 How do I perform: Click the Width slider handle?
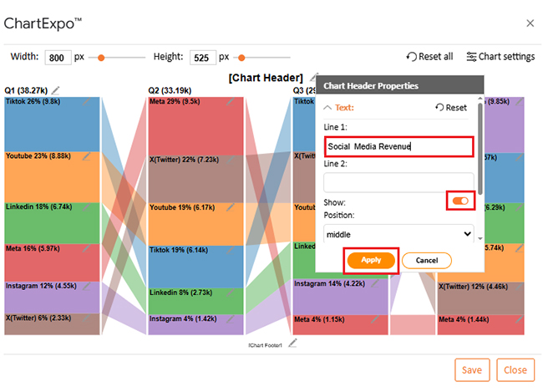point(101,58)
